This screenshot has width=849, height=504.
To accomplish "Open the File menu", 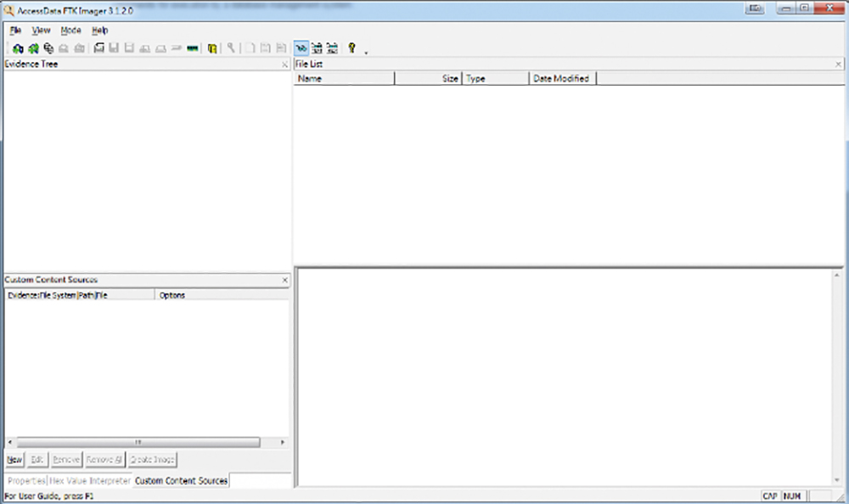I will (x=15, y=31).
